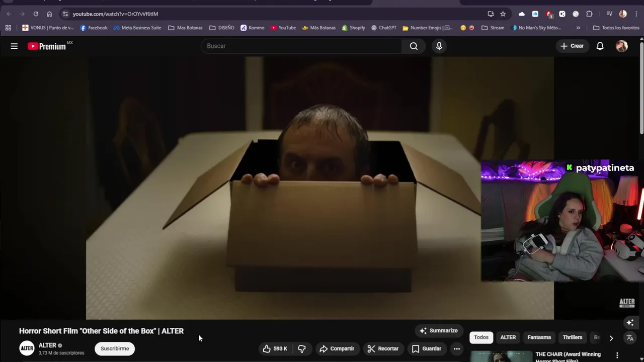The height and width of the screenshot is (362, 644).
Task: Open the VONUS Punto de venta bookmark
Action: pyautogui.click(x=48, y=28)
